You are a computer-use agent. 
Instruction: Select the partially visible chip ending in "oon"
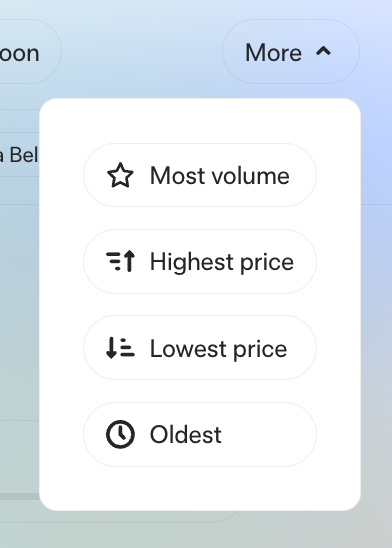[x=28, y=52]
